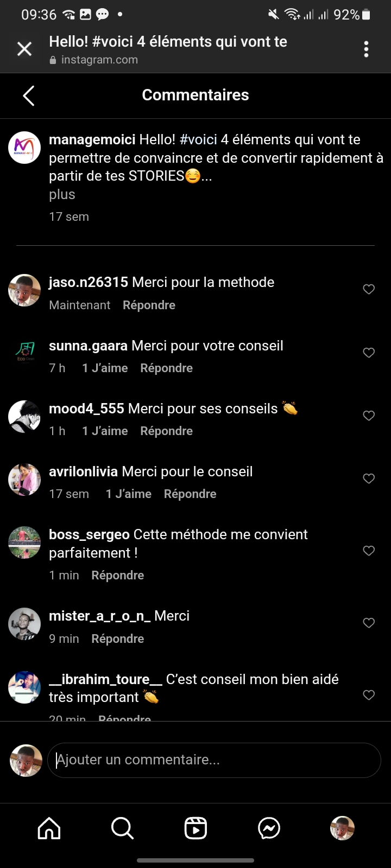This screenshot has width=391, height=868.
Task: Reply to mister_a_r_o_n_'s comment
Action: (117, 639)
